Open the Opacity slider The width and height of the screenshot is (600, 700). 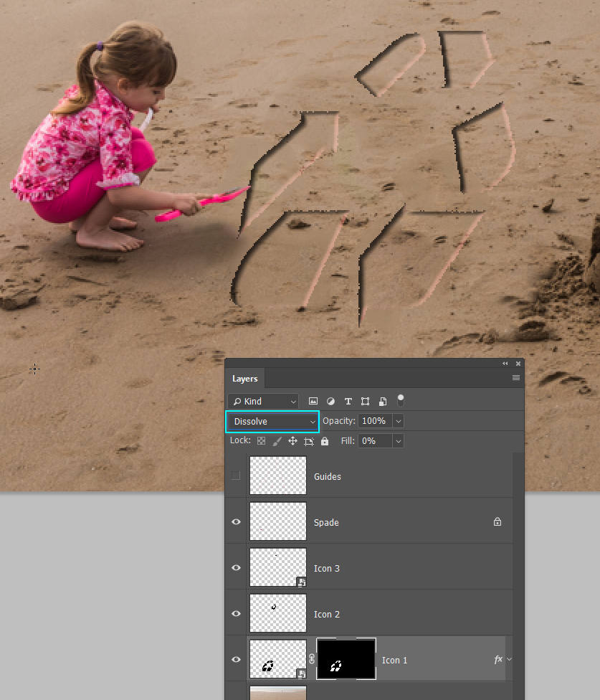(399, 421)
